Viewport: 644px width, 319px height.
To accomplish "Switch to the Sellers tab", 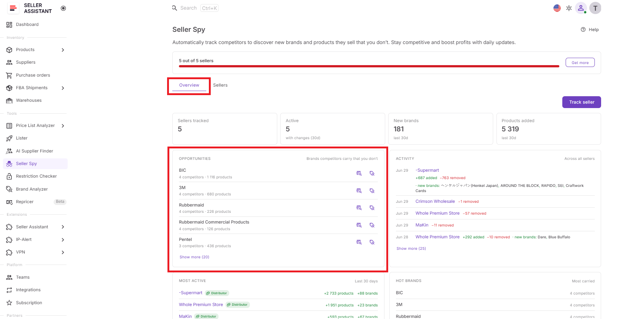I will [220, 85].
